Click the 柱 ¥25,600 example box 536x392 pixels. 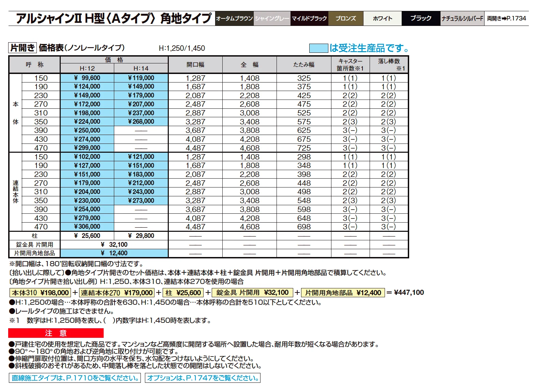click(x=183, y=293)
